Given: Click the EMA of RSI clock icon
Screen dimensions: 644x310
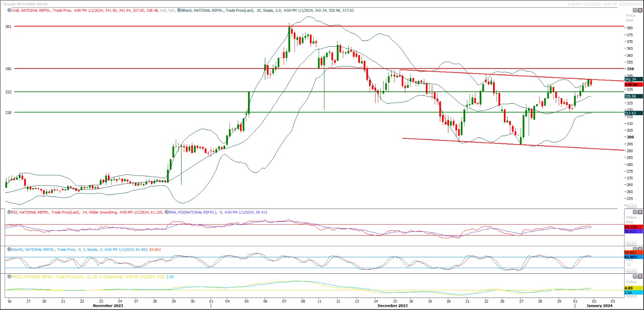Looking at the screenshot, I should click(167, 212).
